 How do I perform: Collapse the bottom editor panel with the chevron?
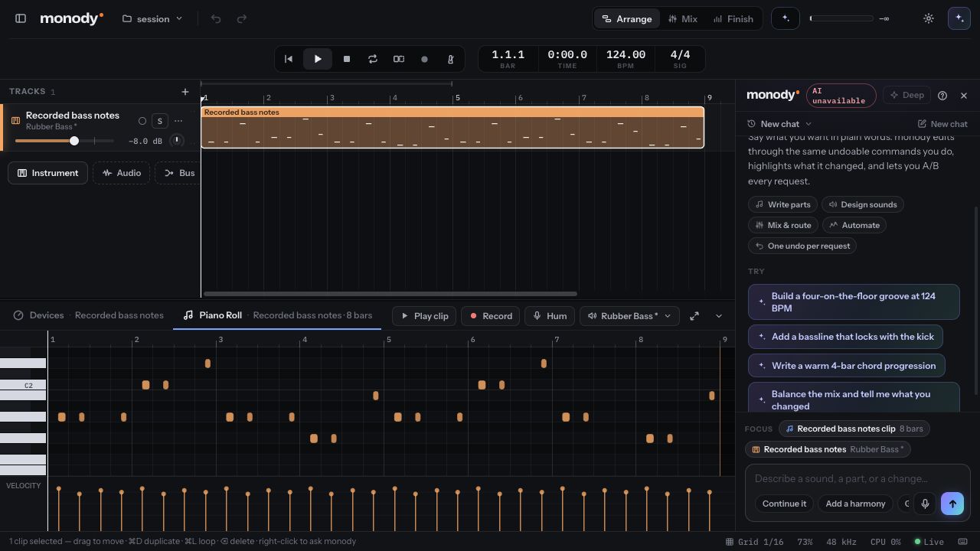coord(719,316)
